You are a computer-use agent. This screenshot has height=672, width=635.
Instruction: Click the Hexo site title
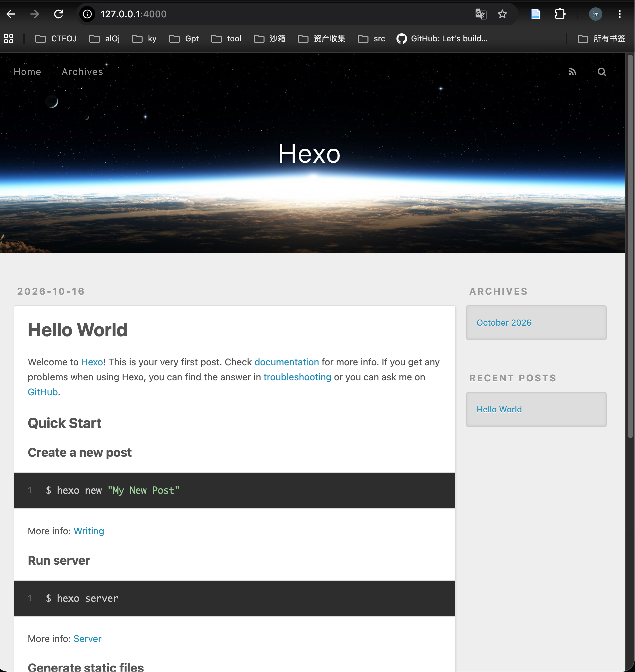click(310, 153)
